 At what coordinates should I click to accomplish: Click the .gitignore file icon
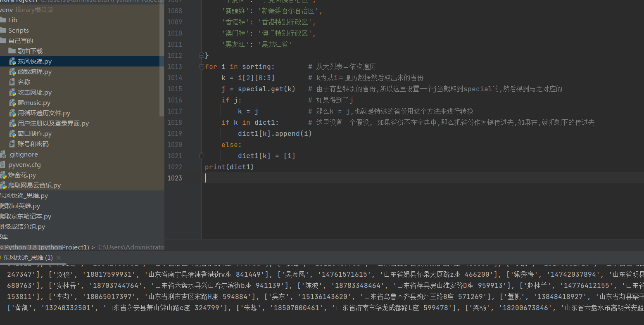tap(3, 154)
